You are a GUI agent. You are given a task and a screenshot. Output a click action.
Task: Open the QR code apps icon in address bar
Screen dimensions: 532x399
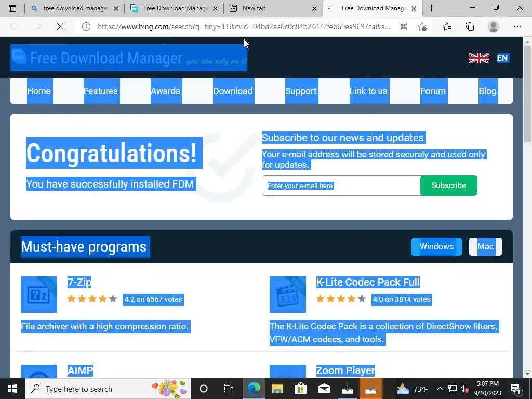[x=403, y=26]
